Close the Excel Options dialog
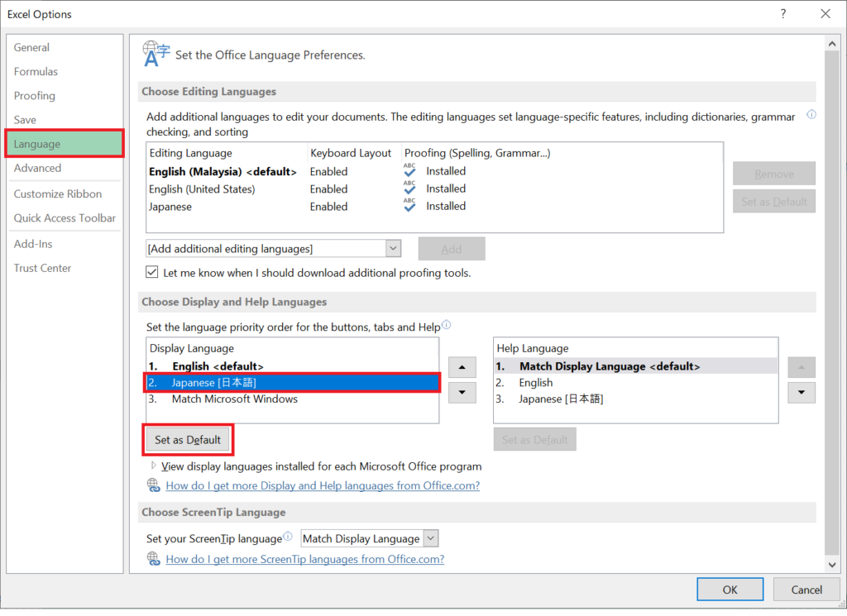This screenshot has height=616, width=847. [825, 14]
